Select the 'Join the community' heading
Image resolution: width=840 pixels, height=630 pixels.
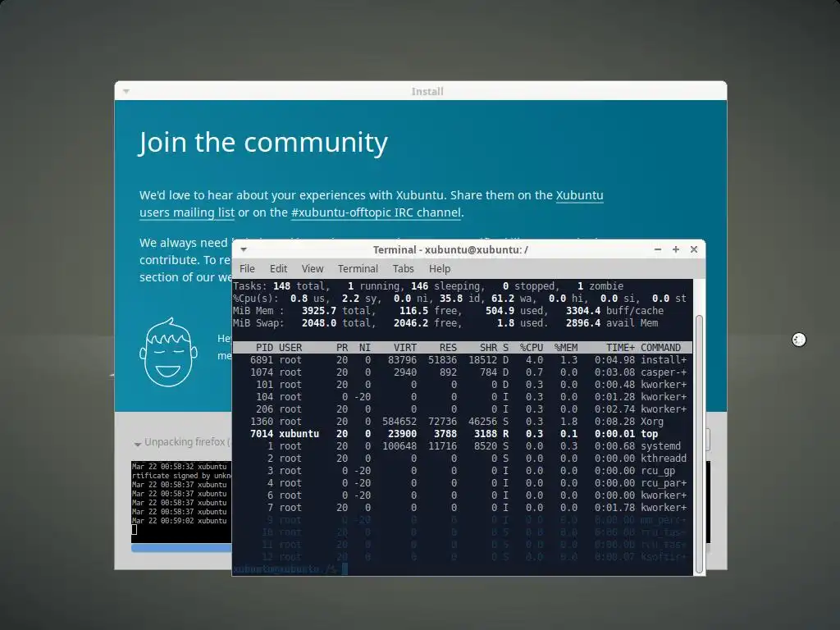263,143
